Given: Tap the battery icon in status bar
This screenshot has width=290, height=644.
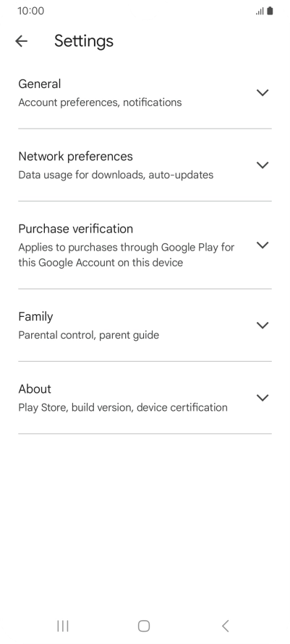Looking at the screenshot, I should tap(270, 11).
